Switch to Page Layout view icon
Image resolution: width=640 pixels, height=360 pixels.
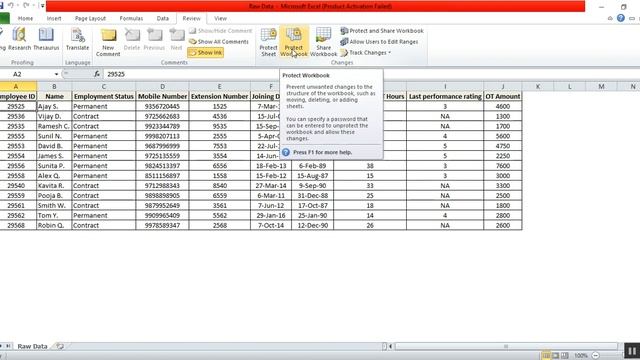click(556, 356)
